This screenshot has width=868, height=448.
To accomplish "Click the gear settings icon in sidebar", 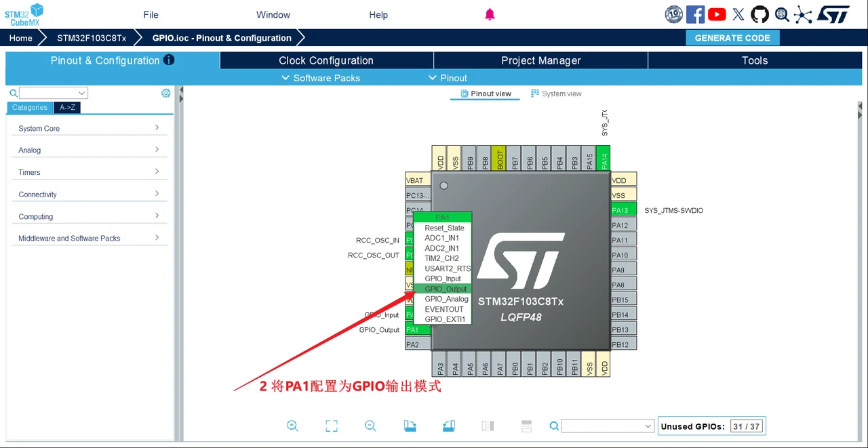I will click(x=165, y=93).
